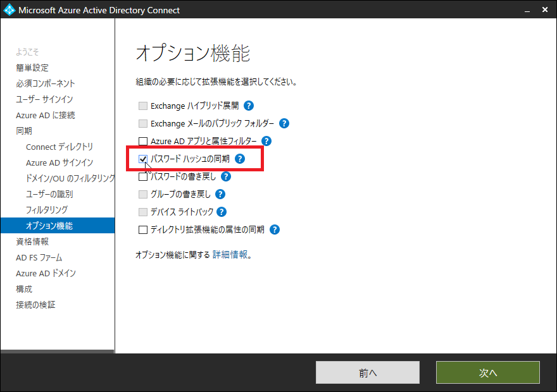The height and width of the screenshot is (392, 557).
Task: Show help for Azure AD アプリと属性フィルター
Action: coord(266,141)
